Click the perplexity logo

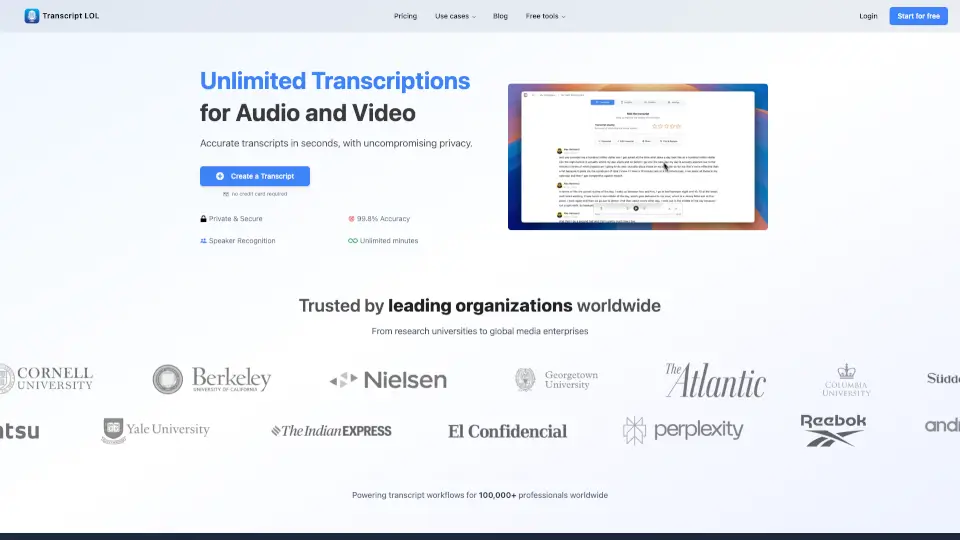(683, 430)
